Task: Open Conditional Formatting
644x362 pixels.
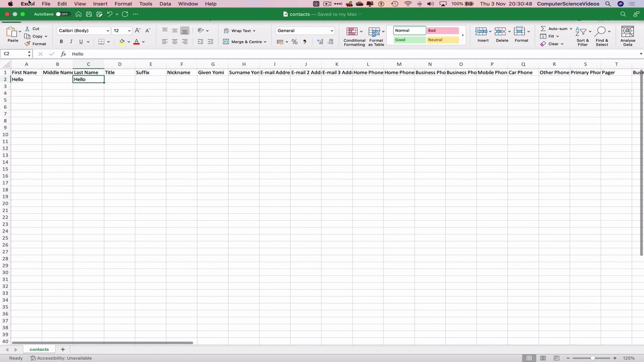Action: (354, 36)
